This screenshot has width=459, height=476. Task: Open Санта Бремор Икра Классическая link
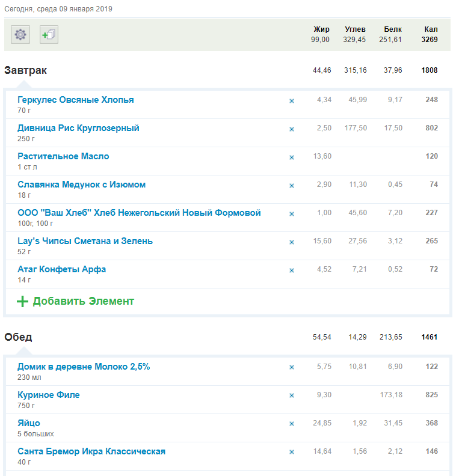click(91, 451)
